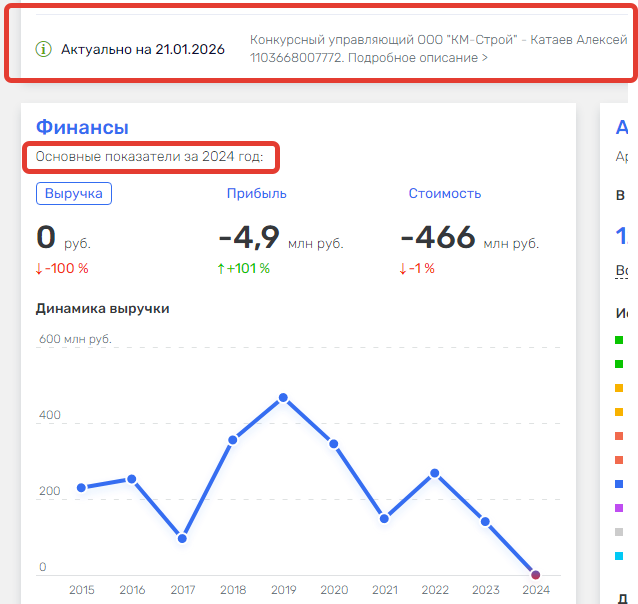Click the dotted-underlined link in the right panel
The width and height of the screenshot is (638, 604).
tap(621, 270)
